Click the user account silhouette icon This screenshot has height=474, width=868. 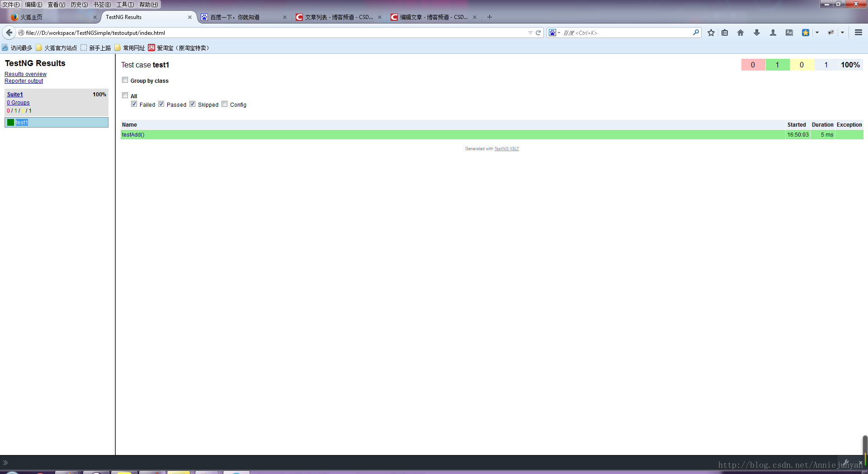click(773, 33)
